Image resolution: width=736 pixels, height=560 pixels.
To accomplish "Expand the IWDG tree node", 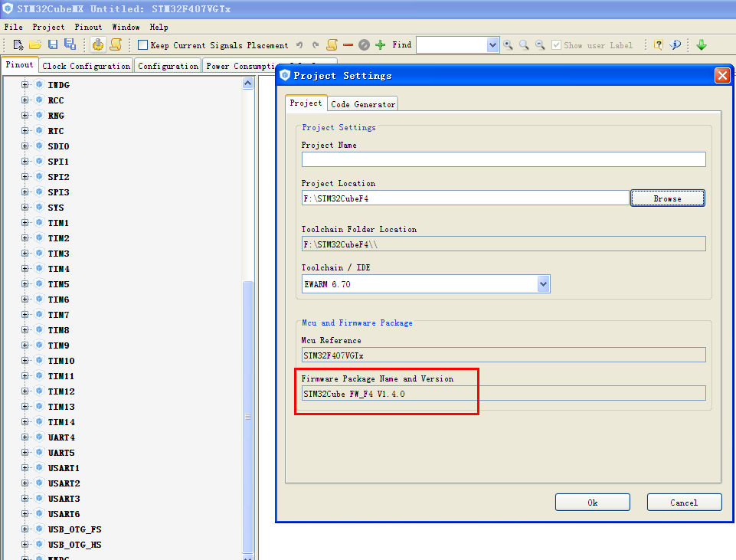I will [x=25, y=84].
